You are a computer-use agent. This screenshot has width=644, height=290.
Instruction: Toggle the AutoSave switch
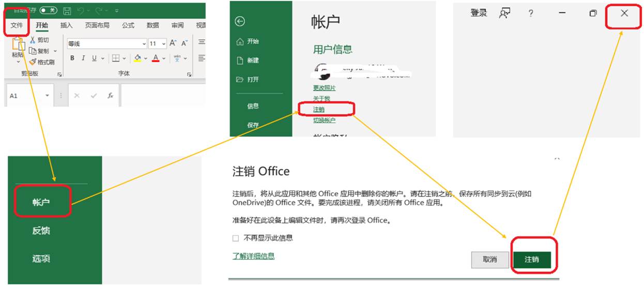48,10
